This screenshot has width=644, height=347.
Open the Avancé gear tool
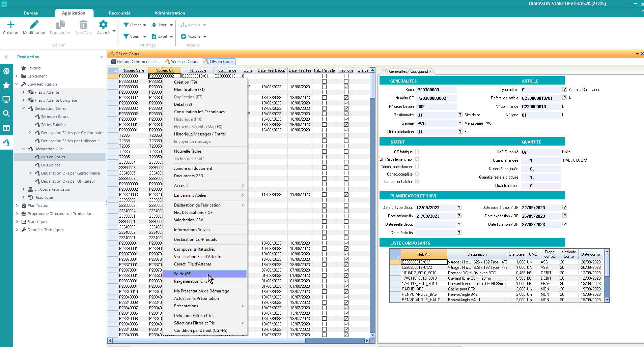[x=103, y=25]
